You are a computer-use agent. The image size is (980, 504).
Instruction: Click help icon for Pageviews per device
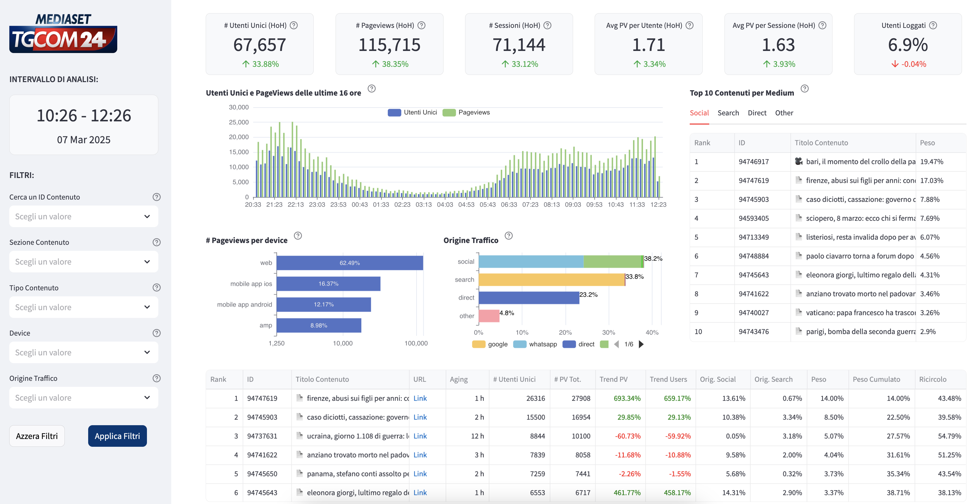[x=298, y=236]
